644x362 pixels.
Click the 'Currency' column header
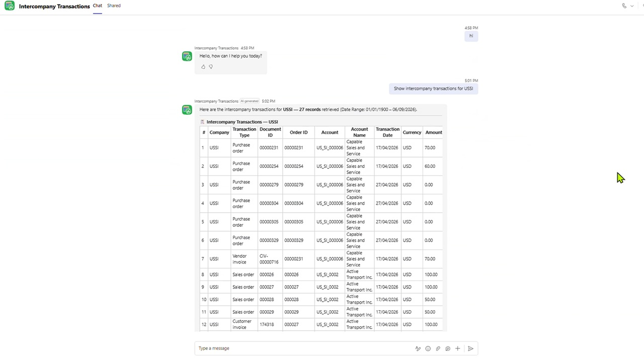tap(412, 132)
